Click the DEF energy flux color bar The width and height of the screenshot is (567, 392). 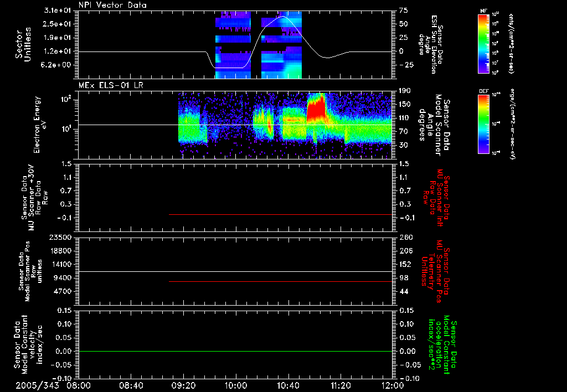click(483, 124)
